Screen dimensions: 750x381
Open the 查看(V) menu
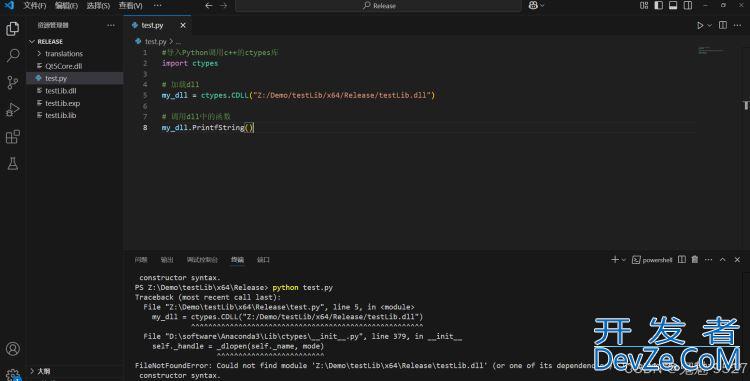[131, 6]
